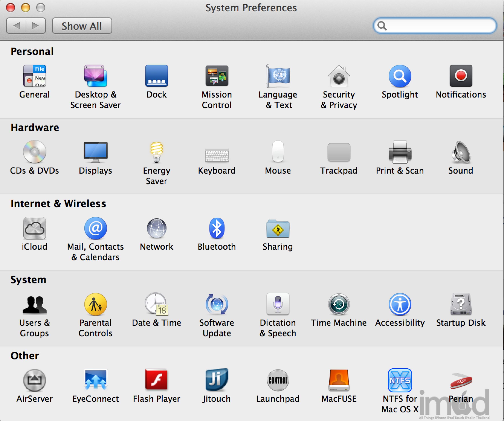The width and height of the screenshot is (504, 421).
Task: Open the iCloud settings pane
Action: (x=34, y=228)
